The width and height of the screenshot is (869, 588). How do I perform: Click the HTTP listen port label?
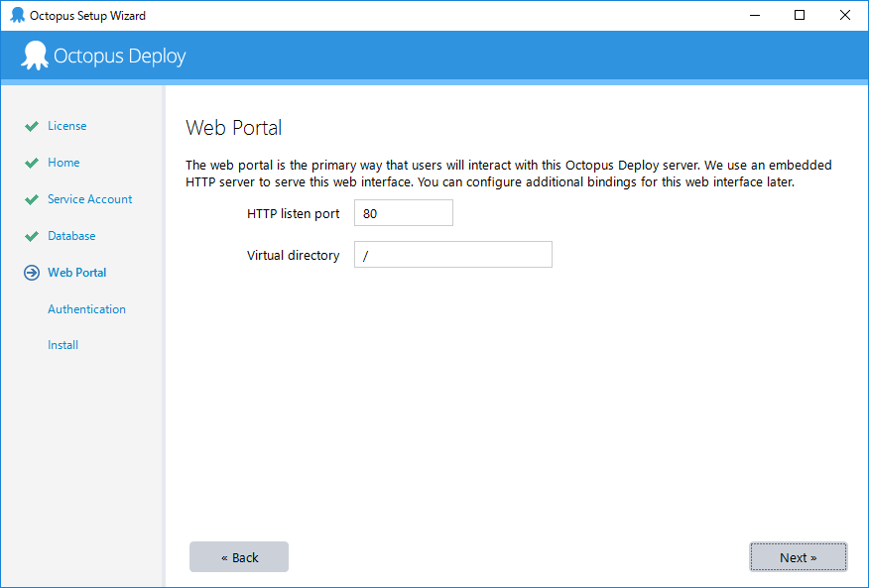click(x=294, y=213)
